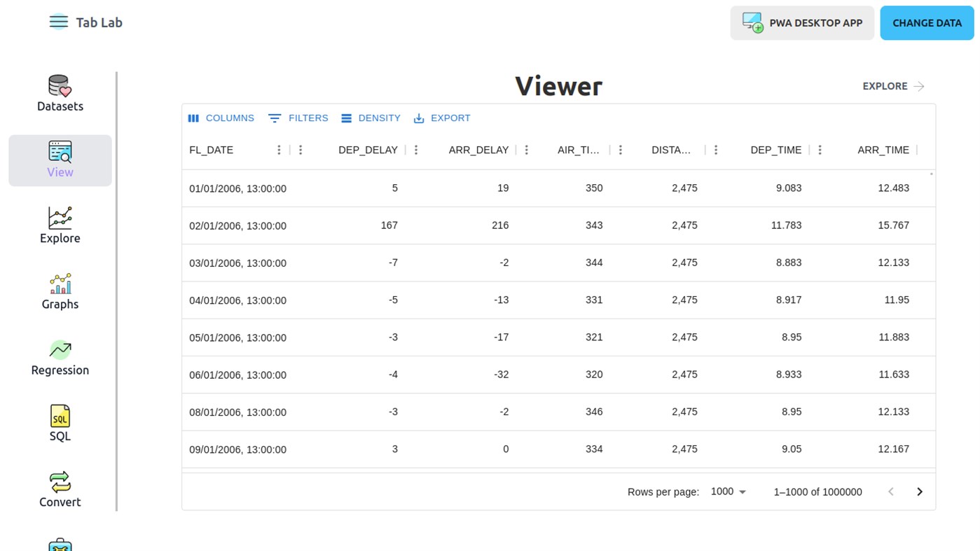Open the Export menu
The height and width of the screenshot is (551, 980).
coord(442,118)
